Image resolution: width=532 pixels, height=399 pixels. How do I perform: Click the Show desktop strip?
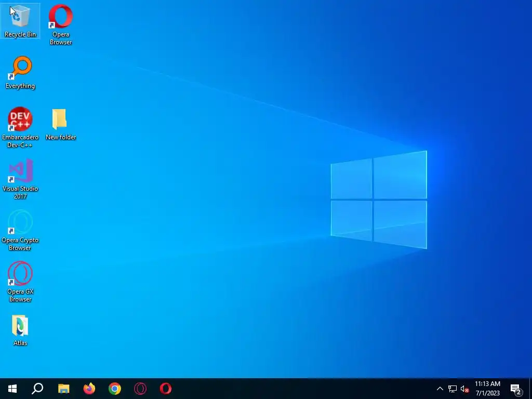tap(530, 389)
